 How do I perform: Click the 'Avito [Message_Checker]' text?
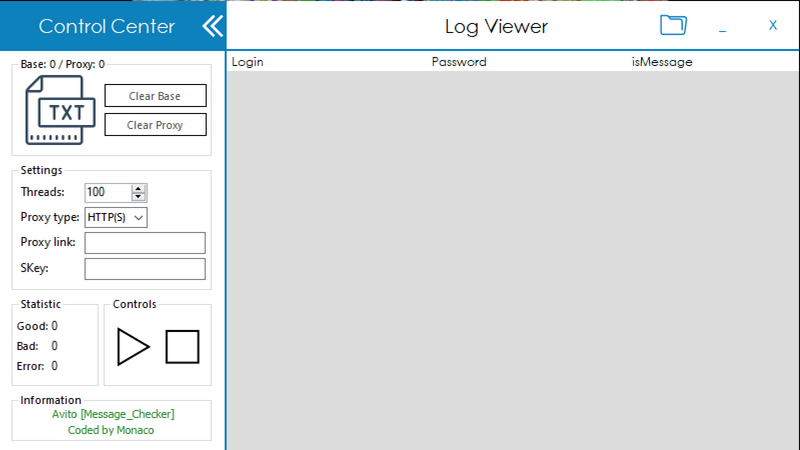click(113, 414)
